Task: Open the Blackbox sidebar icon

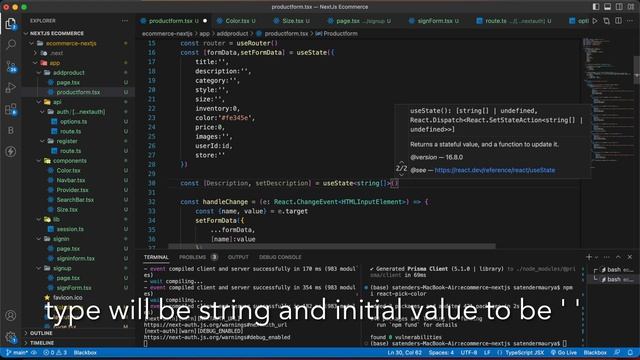Action: (x=11, y=130)
